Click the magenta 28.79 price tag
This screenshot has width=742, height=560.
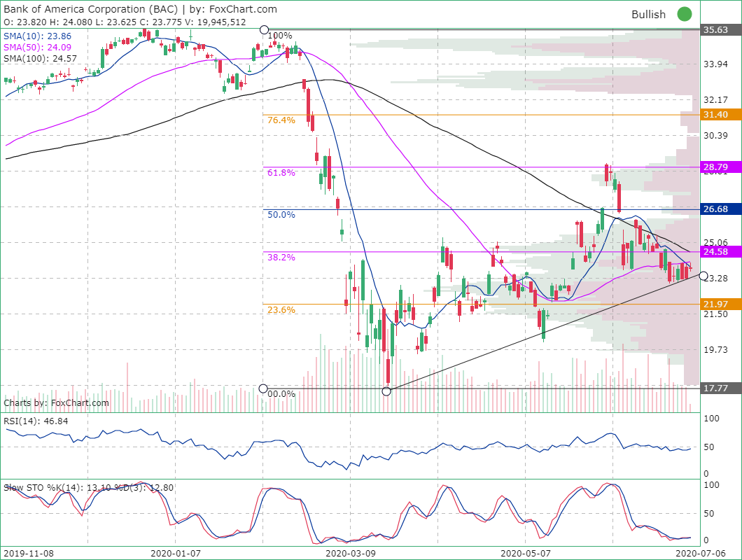721,167
